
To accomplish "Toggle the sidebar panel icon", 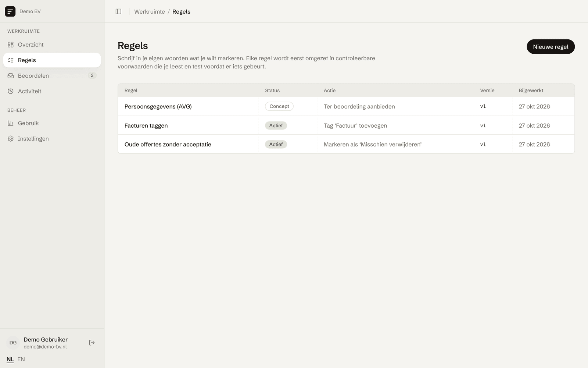I will [118, 11].
